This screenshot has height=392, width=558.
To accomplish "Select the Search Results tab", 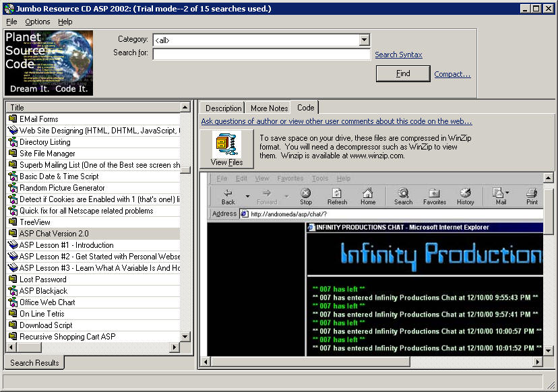I will [x=34, y=362].
